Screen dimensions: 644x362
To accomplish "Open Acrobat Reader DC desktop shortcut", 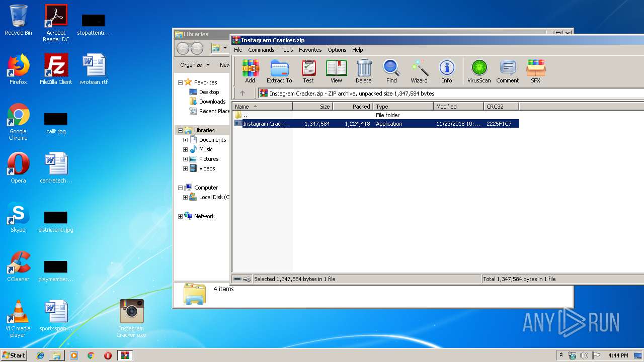I will 56,23.
